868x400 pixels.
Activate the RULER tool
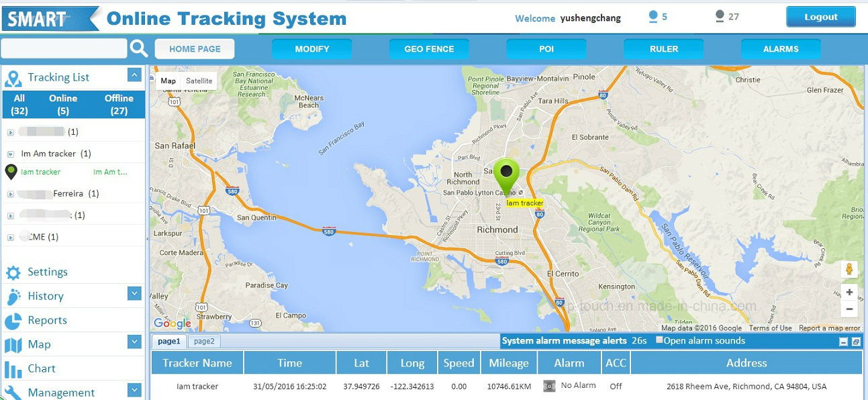(664, 49)
